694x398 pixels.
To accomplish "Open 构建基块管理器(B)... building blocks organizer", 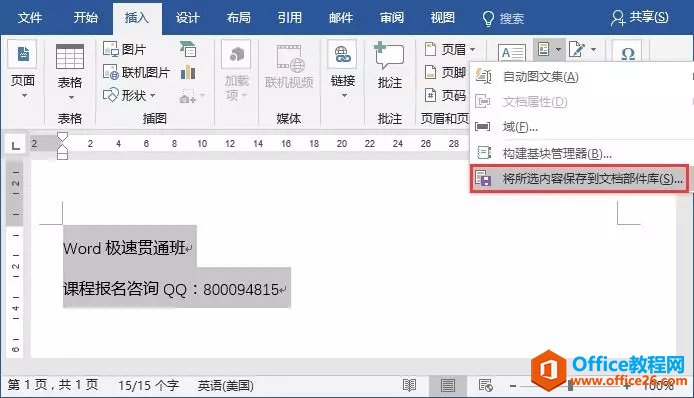I will [x=581, y=154].
